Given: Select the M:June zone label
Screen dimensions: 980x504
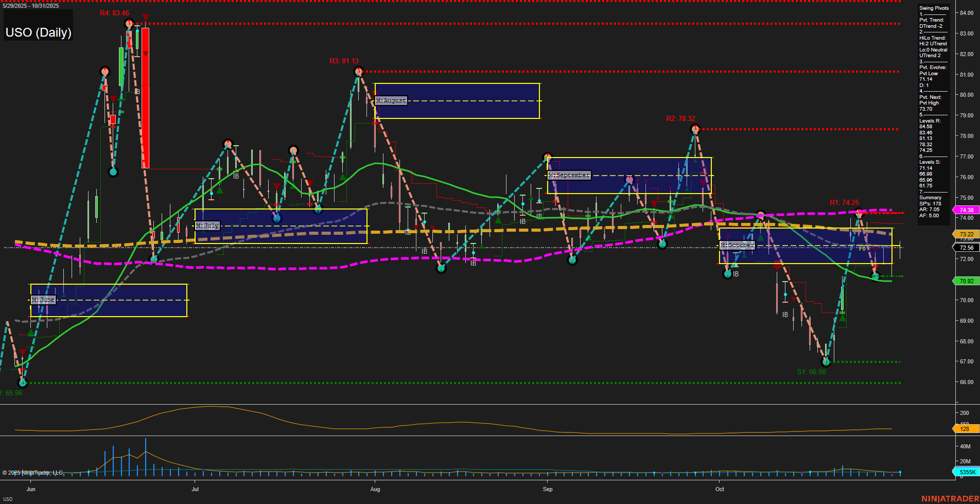Looking at the screenshot, I should [44, 299].
